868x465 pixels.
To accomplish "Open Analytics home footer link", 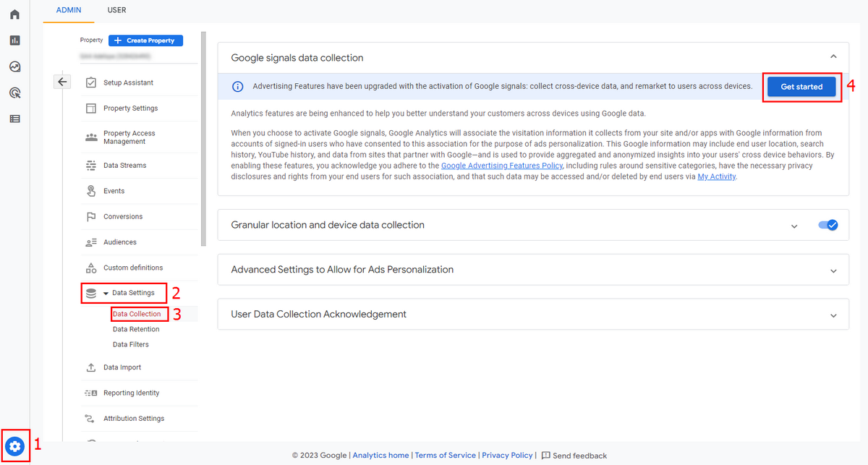I will [380, 456].
